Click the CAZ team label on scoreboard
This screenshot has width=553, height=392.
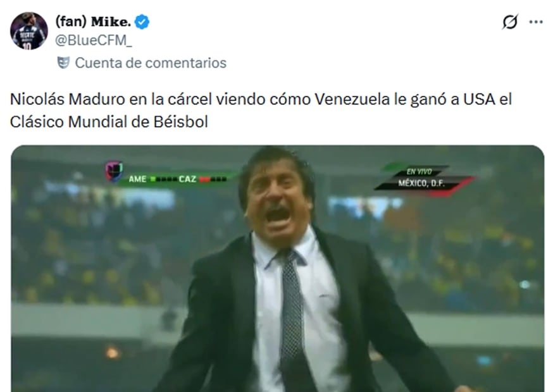point(188,179)
